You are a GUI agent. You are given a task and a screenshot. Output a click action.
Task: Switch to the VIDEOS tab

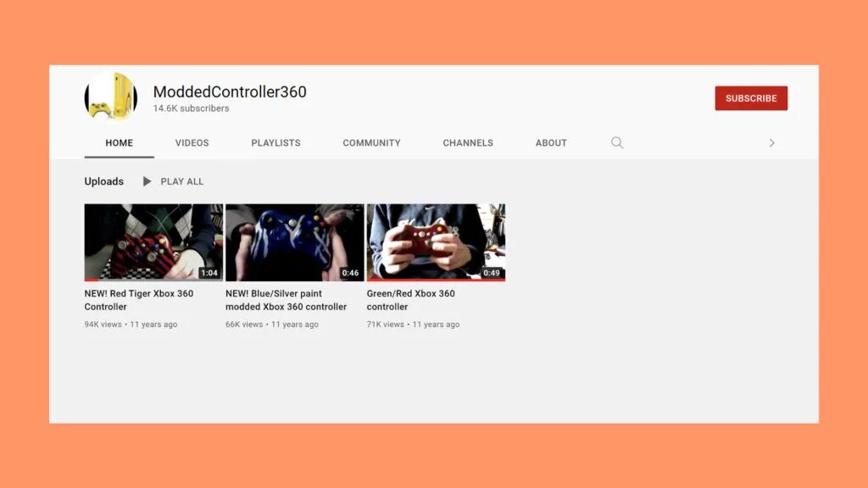192,142
